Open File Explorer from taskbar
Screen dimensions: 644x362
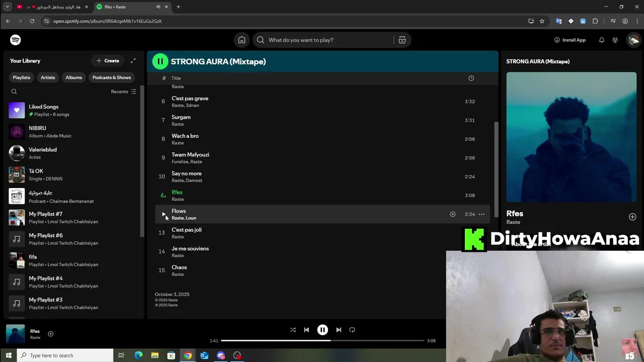tap(155, 355)
